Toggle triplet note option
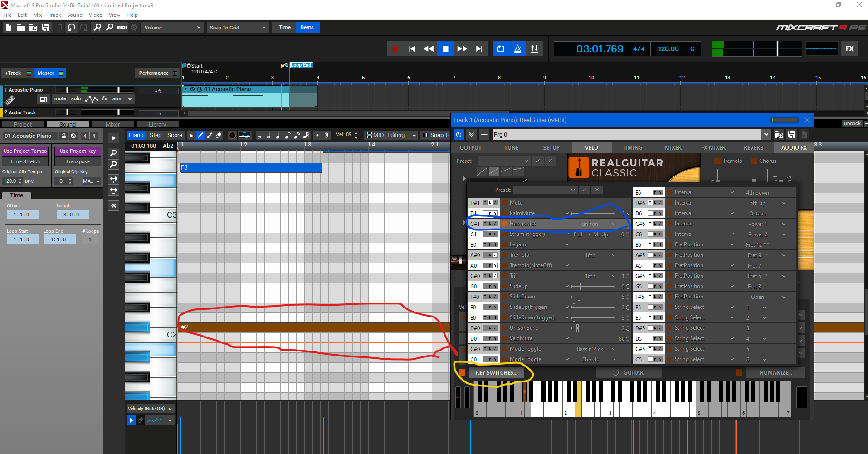Image resolution: width=868 pixels, height=454 pixels. [326, 135]
